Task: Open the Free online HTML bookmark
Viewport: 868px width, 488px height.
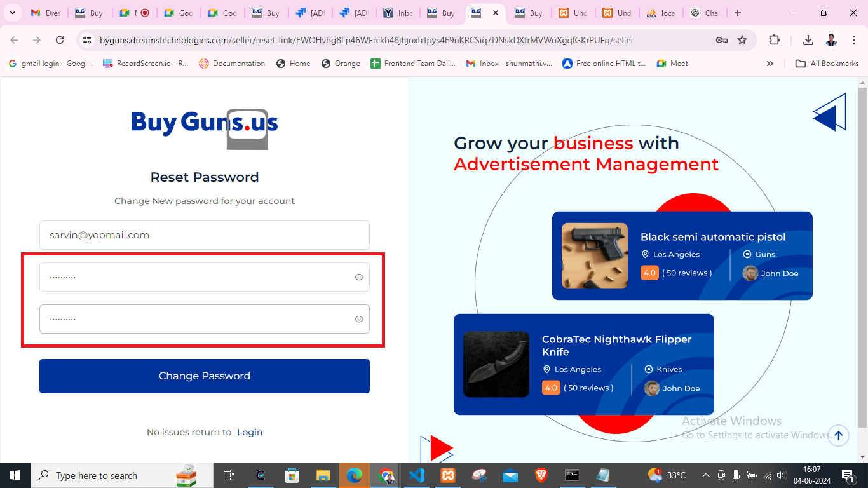Action: point(604,64)
